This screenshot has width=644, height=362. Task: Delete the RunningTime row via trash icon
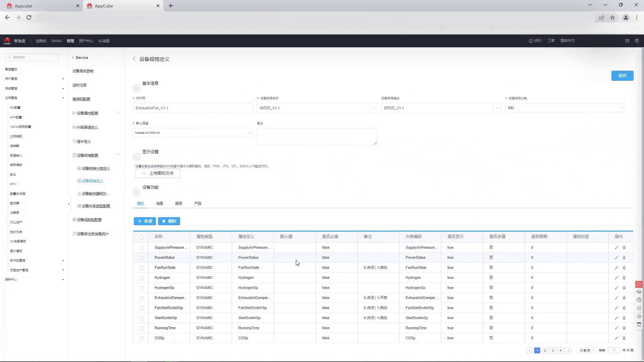pyautogui.click(x=624, y=328)
